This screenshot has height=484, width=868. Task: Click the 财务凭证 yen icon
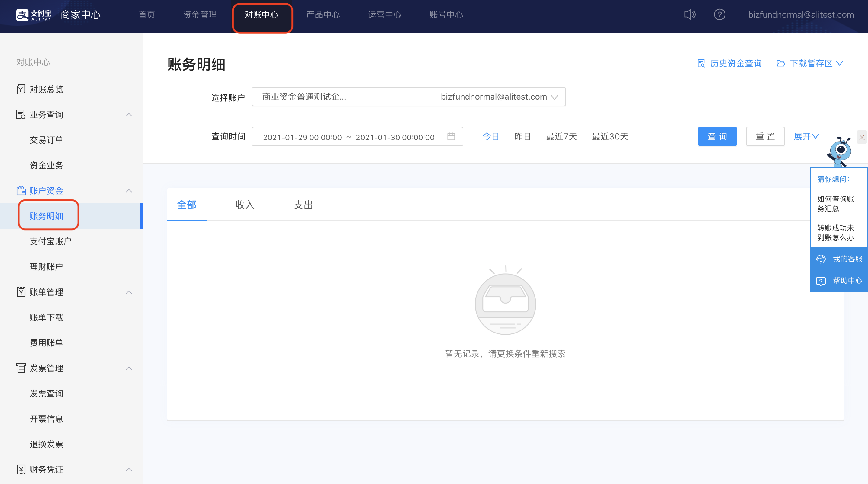pyautogui.click(x=21, y=469)
